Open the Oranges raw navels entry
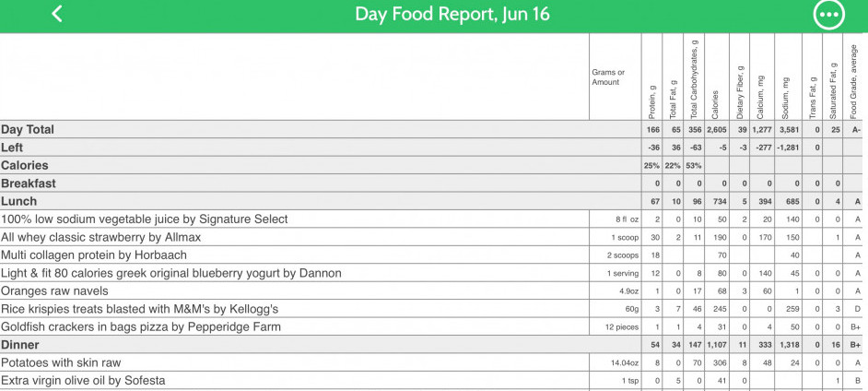This screenshot has height=391, width=868. (434, 290)
